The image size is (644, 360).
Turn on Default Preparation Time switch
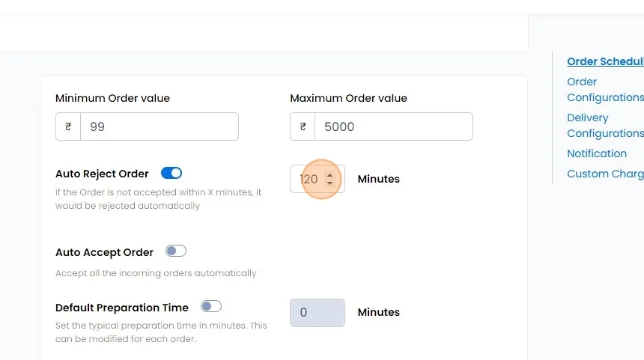(211, 307)
